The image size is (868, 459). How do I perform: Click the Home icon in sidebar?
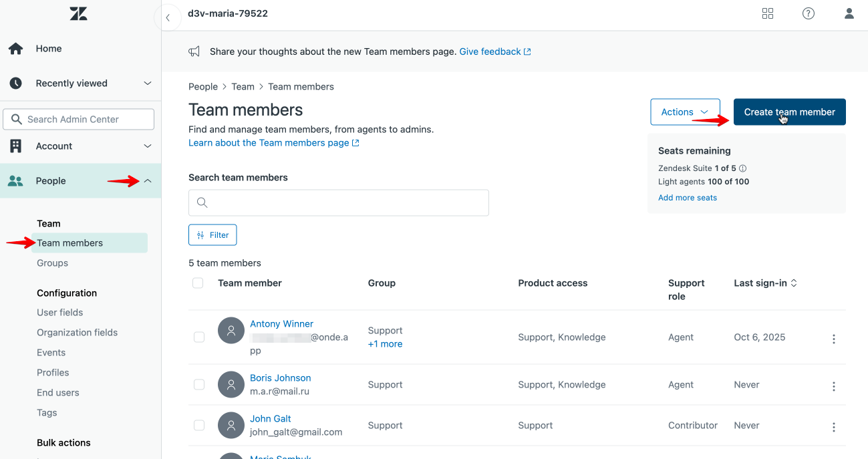point(15,49)
